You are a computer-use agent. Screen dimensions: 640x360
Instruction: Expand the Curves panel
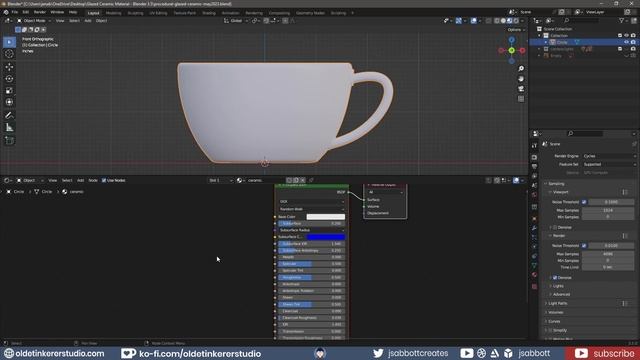(x=554, y=321)
